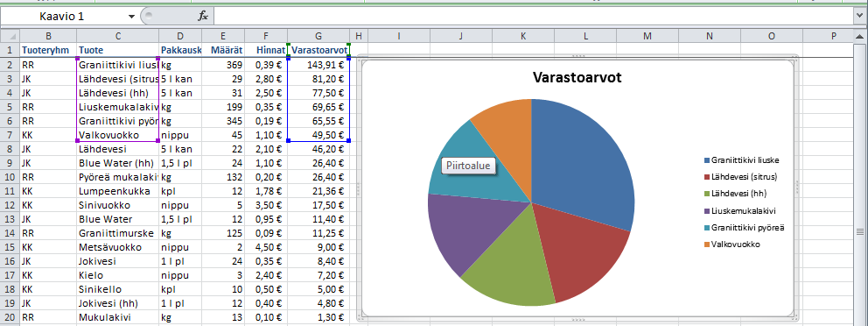
Task: Click the Name Box showing Kaavio 1
Action: coord(62,17)
